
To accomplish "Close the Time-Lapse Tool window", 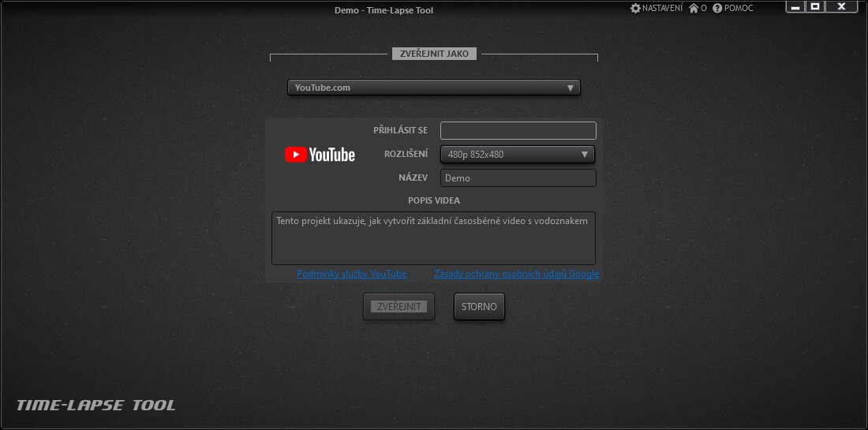I will point(841,7).
